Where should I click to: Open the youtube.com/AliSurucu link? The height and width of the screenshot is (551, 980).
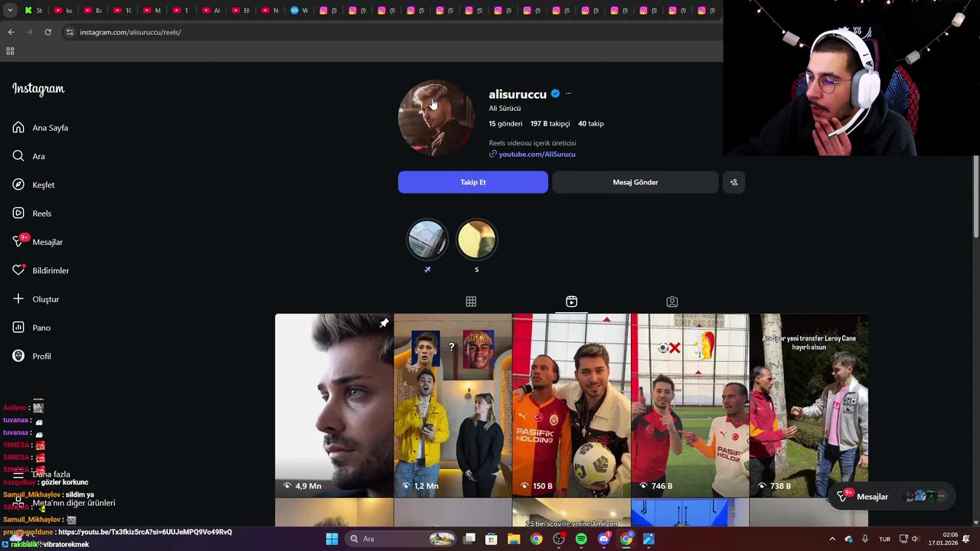point(537,154)
